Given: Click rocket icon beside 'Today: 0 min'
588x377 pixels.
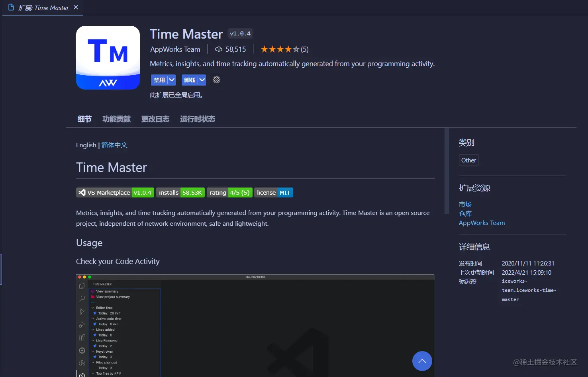Looking at the screenshot, I should [x=95, y=324].
